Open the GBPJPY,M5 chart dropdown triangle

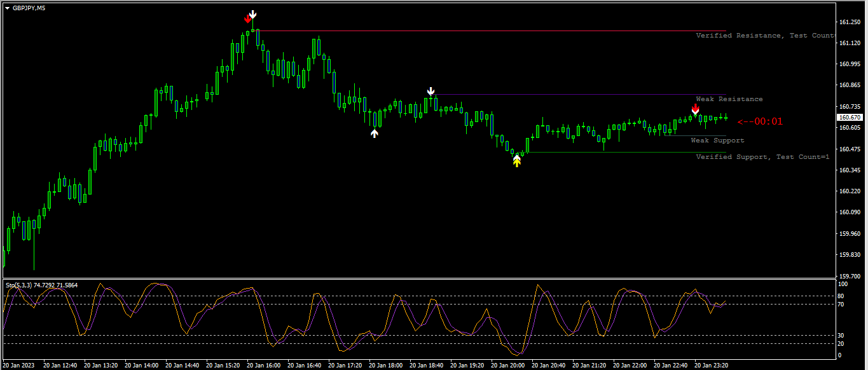[7, 8]
